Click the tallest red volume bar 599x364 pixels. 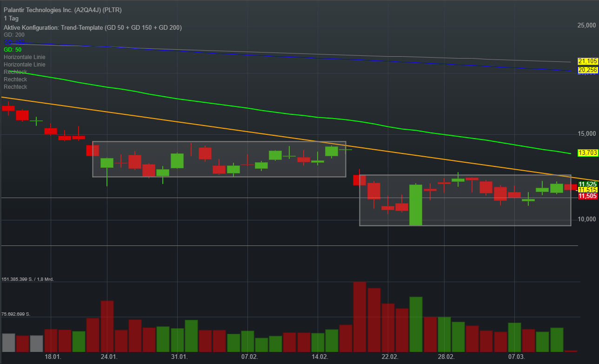coord(360,317)
